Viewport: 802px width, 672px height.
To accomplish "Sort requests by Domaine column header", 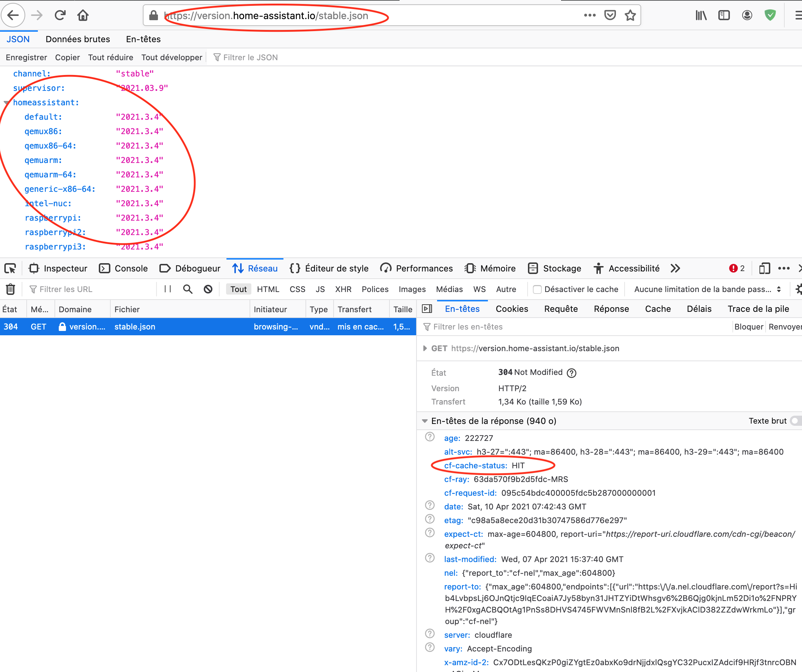I will [83, 309].
